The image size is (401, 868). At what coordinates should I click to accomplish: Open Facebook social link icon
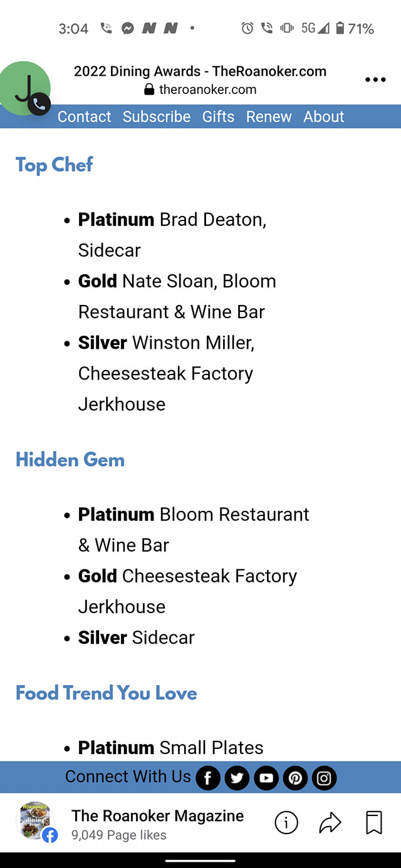point(208,778)
